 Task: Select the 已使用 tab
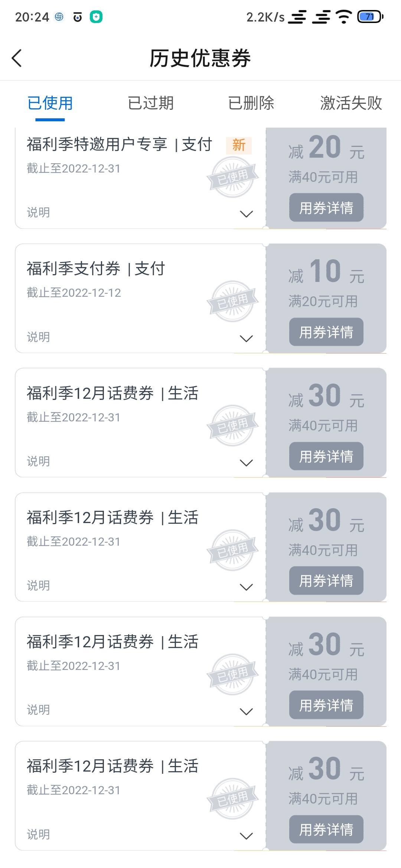pyautogui.click(x=50, y=103)
